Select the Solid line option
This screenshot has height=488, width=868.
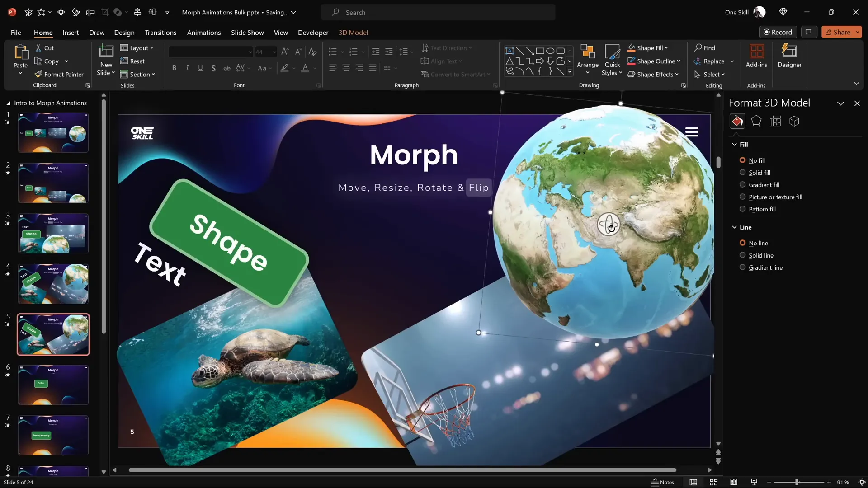pyautogui.click(x=756, y=255)
